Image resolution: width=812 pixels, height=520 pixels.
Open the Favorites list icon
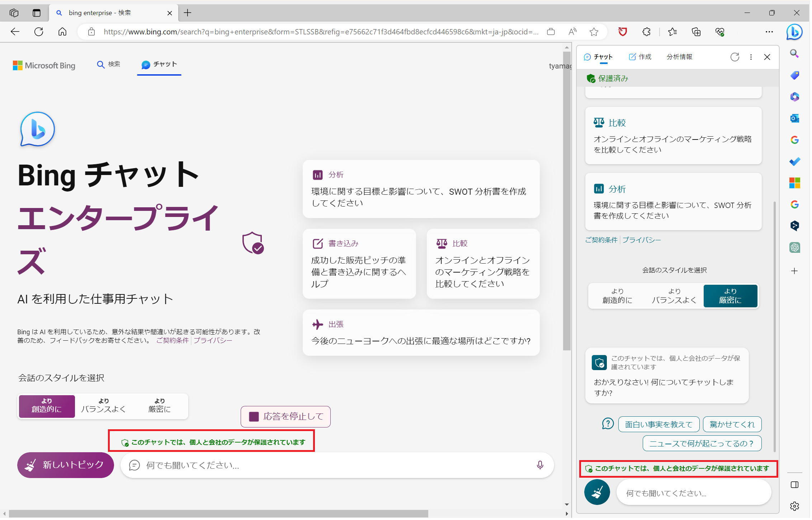coord(672,32)
